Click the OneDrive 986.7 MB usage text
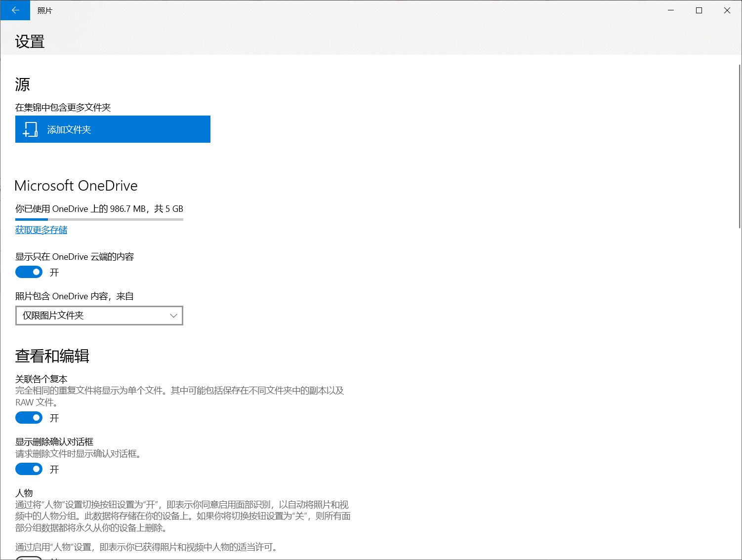Image resolution: width=742 pixels, height=560 pixels. [x=99, y=209]
